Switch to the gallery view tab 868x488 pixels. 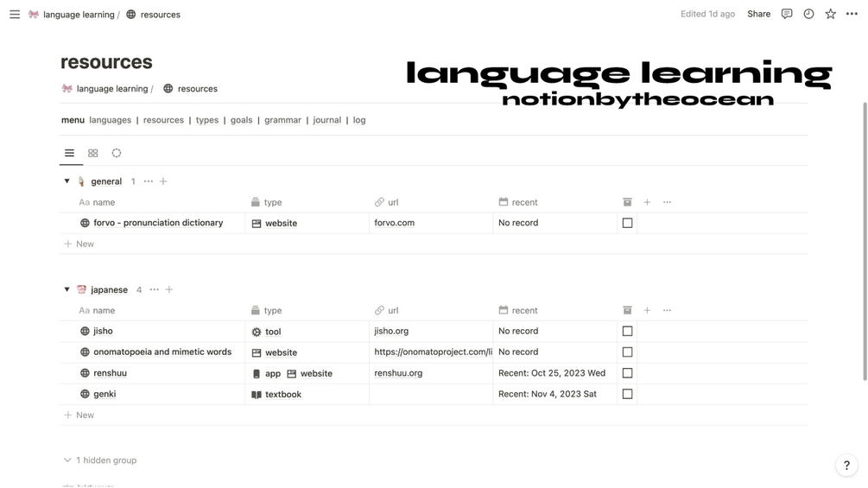tap(93, 153)
